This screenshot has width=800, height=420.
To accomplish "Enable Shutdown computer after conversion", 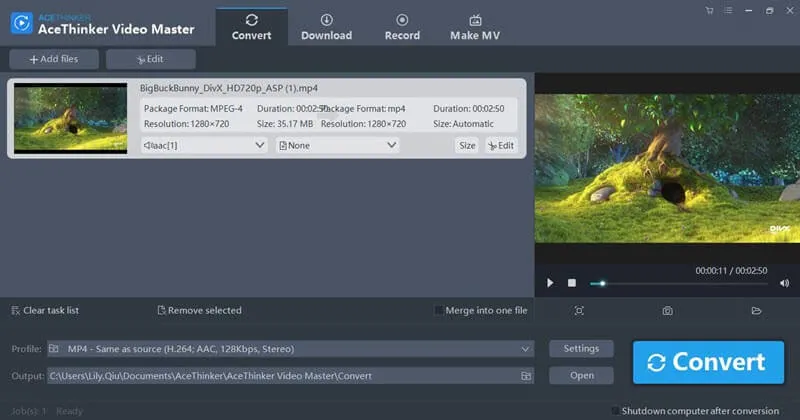I will pos(615,411).
